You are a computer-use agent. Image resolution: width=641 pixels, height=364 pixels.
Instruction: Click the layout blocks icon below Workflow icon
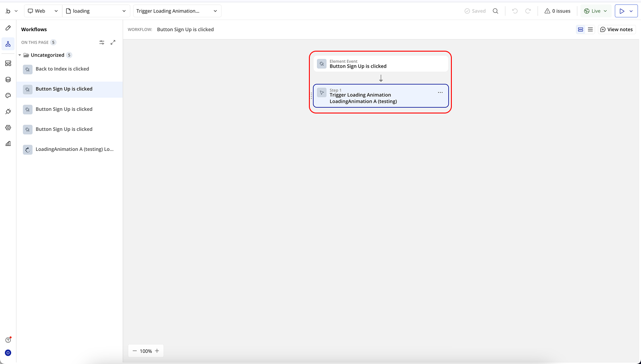[x=8, y=64]
